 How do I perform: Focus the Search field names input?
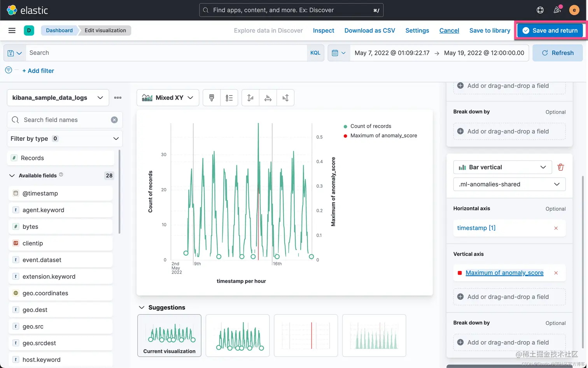[65, 120]
